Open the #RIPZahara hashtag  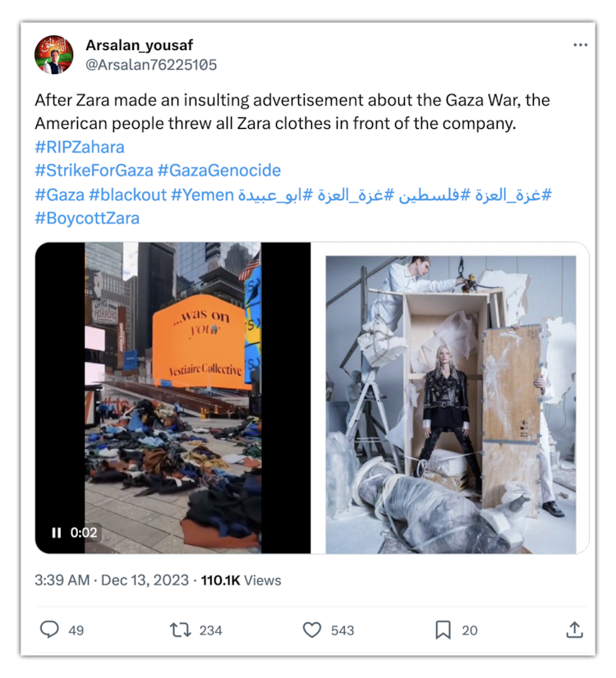(x=80, y=147)
